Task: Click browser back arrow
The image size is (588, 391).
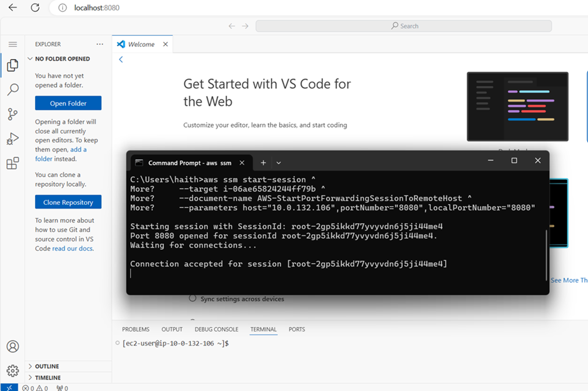Action: coord(13,8)
